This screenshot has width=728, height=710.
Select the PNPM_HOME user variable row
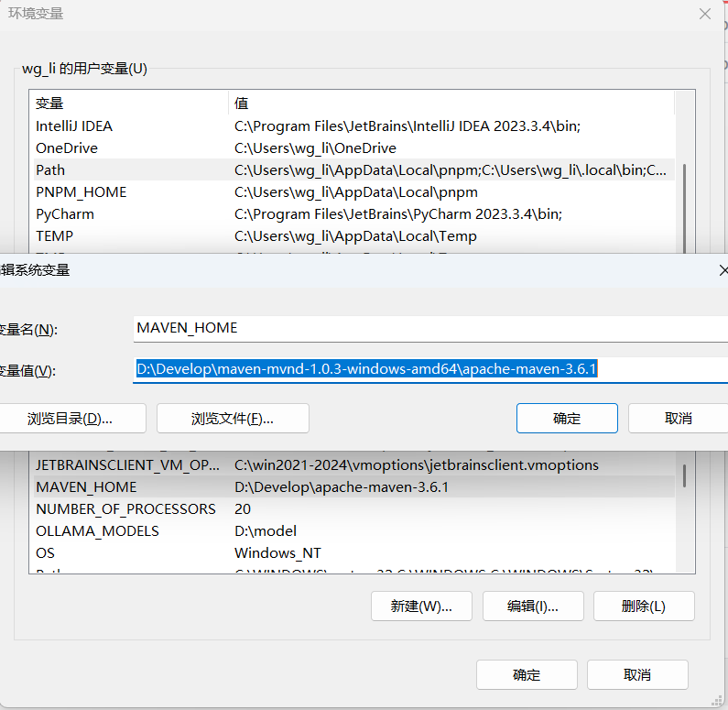(353, 192)
